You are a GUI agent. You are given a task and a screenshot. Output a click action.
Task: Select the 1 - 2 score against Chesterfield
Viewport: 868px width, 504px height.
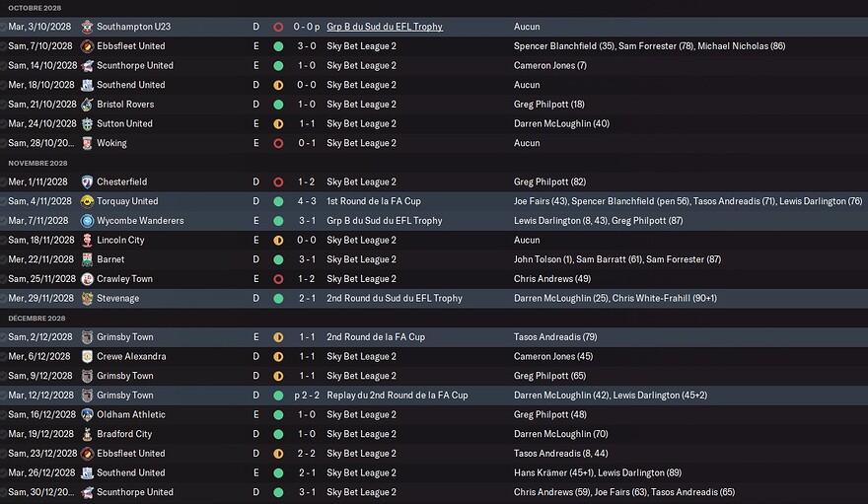click(x=307, y=181)
